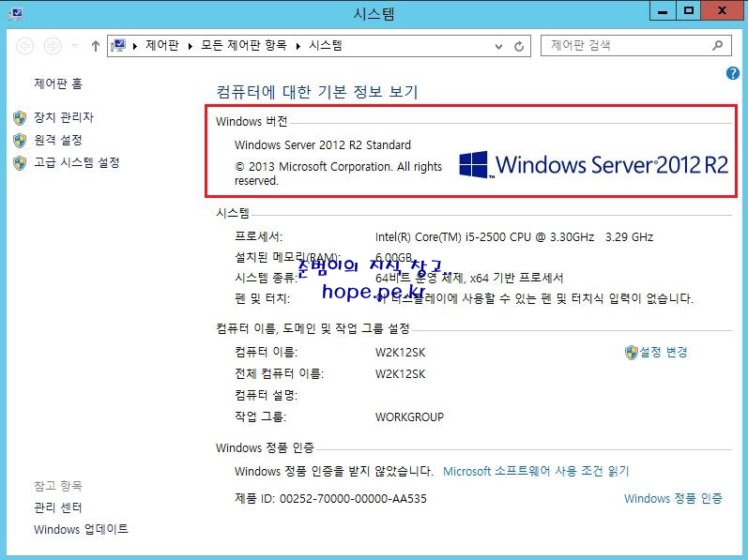
Task: Open Windows 업데이트 link
Action: click(81, 529)
